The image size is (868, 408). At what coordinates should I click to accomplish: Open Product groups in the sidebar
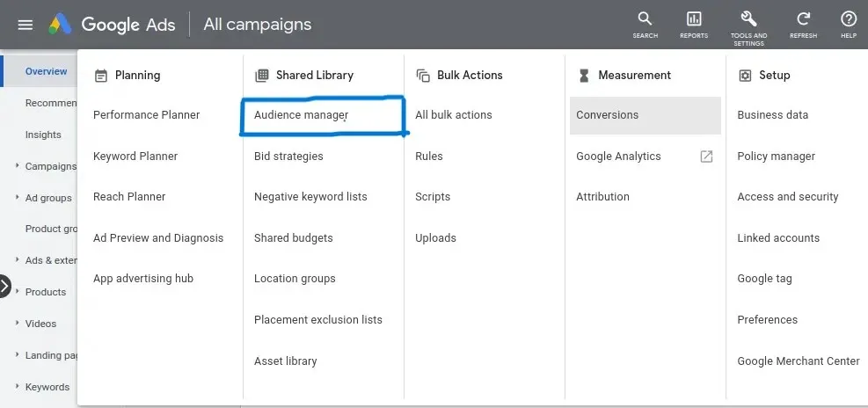(51, 229)
